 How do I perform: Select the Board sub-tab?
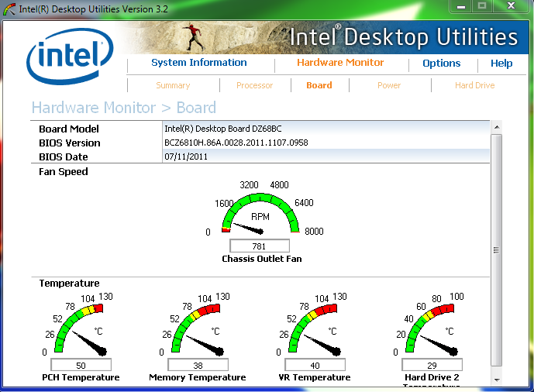coord(319,85)
